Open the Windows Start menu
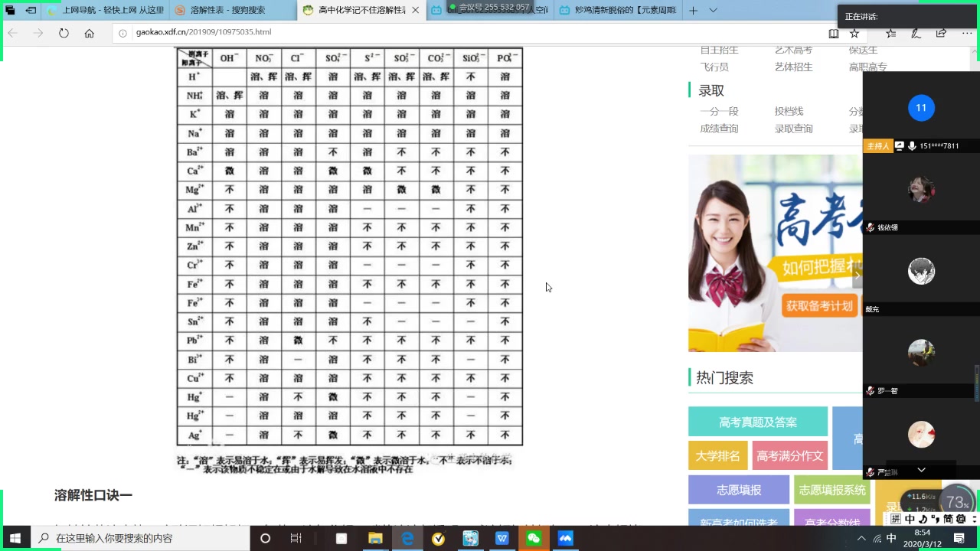Screen dimensions: 980x551 tap(15, 539)
